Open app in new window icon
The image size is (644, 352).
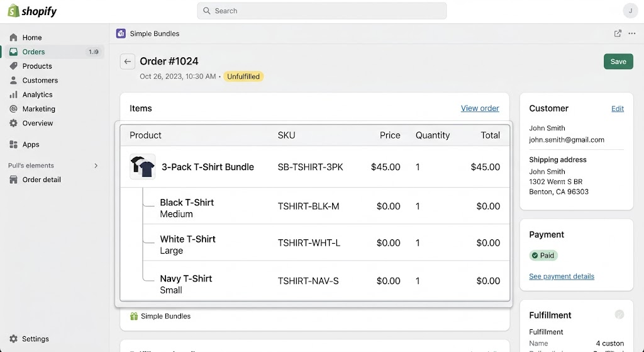(x=618, y=33)
